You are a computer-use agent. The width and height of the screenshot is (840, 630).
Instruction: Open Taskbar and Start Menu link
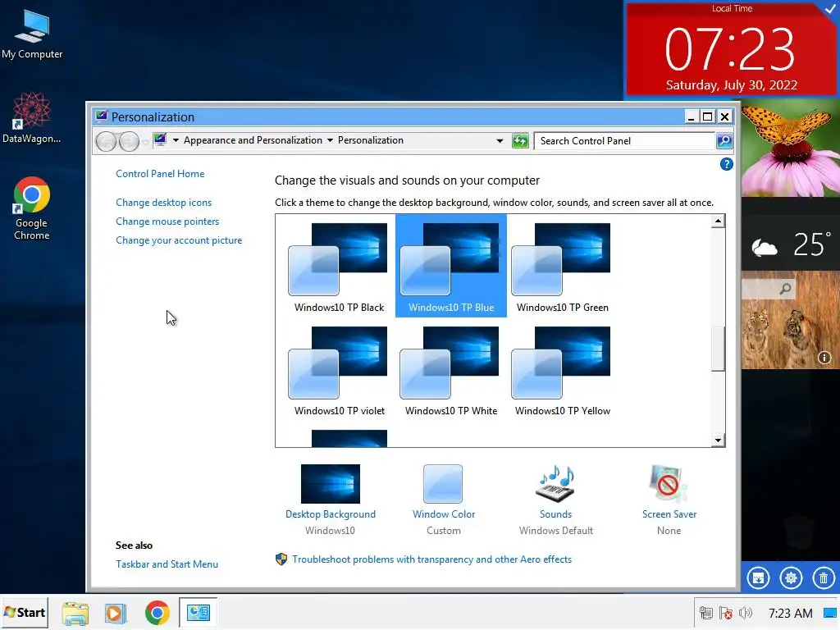pyautogui.click(x=167, y=564)
